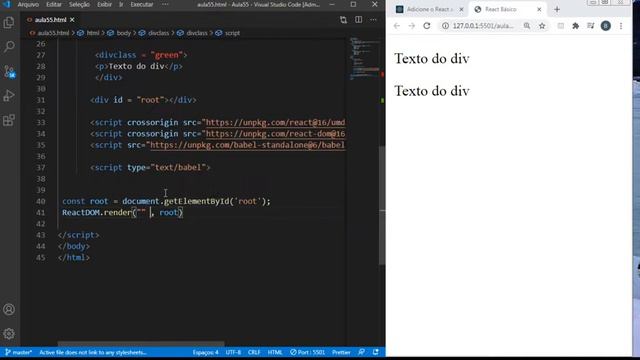Open the Editar menu

53,4
